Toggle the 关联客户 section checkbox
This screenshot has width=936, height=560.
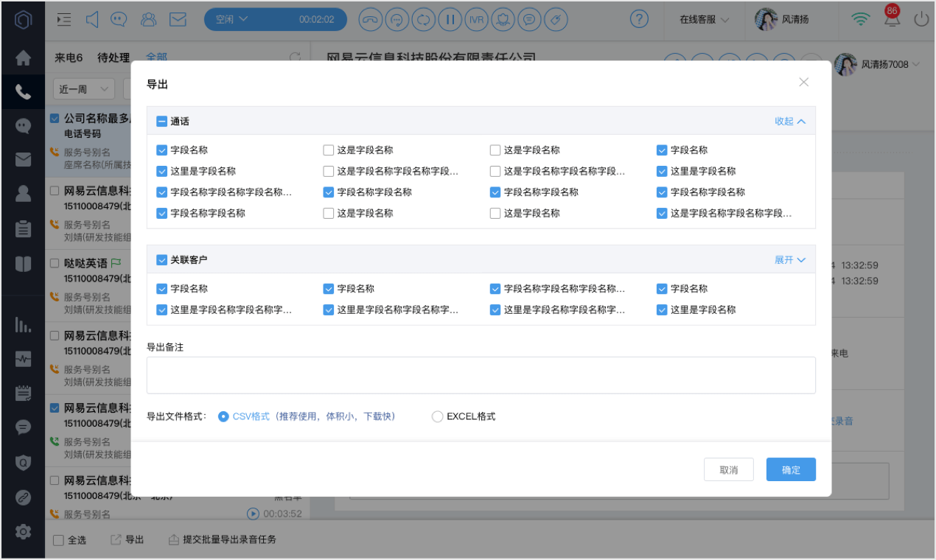(x=161, y=259)
